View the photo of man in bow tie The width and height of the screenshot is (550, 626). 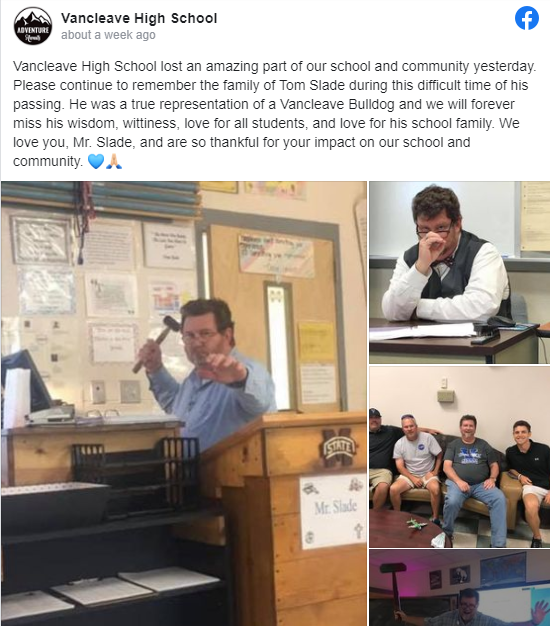459,272
